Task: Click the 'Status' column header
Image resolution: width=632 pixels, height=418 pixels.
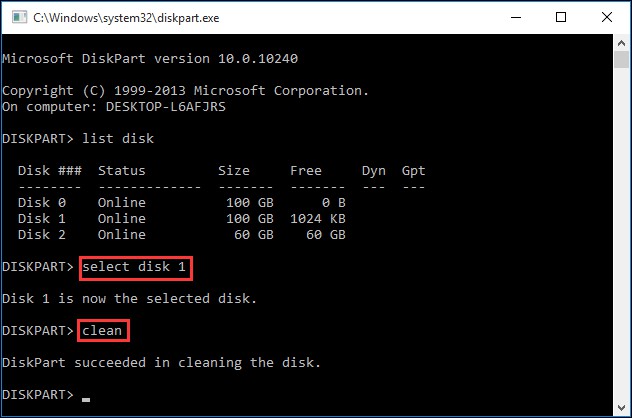Action: coord(122,171)
